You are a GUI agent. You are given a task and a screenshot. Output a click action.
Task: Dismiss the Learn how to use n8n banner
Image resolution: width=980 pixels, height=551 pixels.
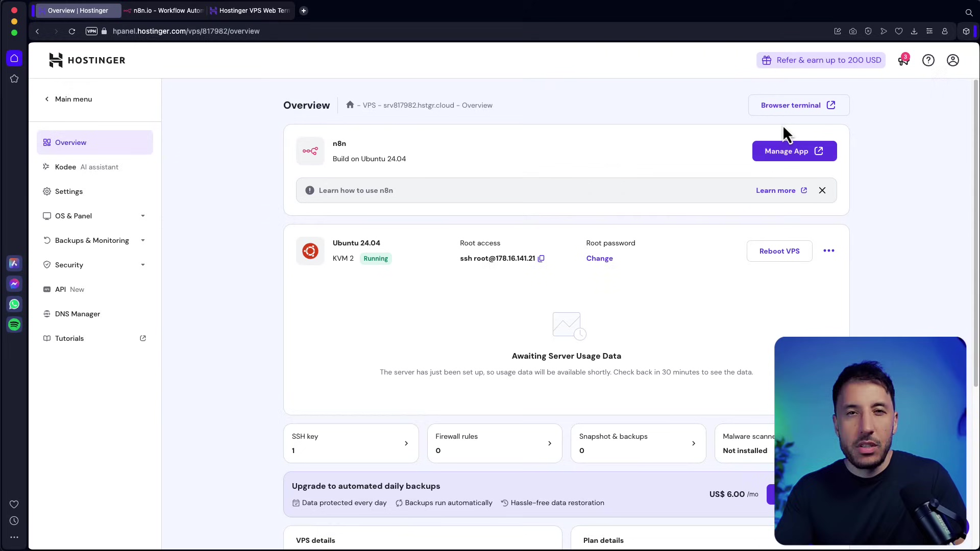click(x=822, y=190)
